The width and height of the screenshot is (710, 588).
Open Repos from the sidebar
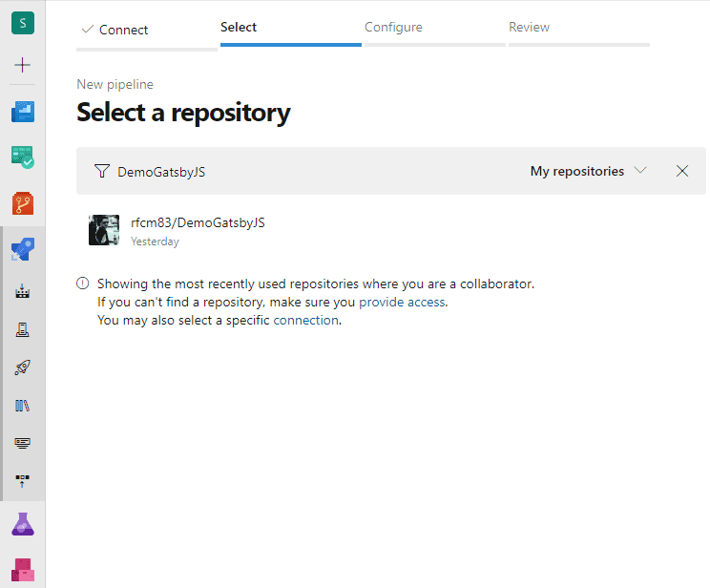[23, 203]
